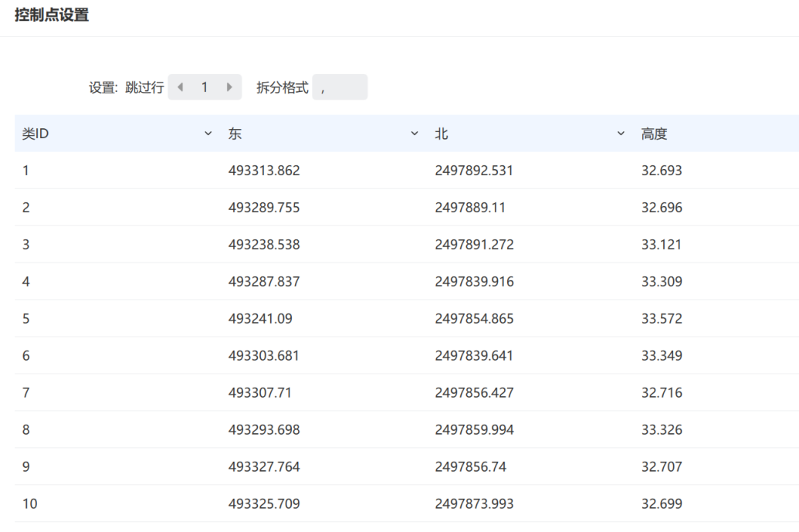799x532 pixels.
Task: Open the 北 column dropdown
Action: click(x=621, y=134)
